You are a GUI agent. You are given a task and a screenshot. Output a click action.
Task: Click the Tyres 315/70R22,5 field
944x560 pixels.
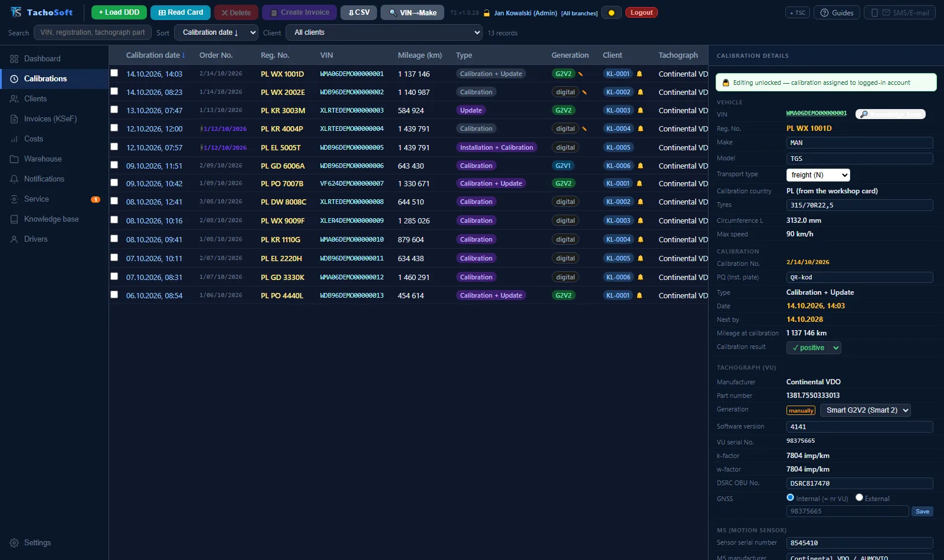pyautogui.click(x=860, y=205)
